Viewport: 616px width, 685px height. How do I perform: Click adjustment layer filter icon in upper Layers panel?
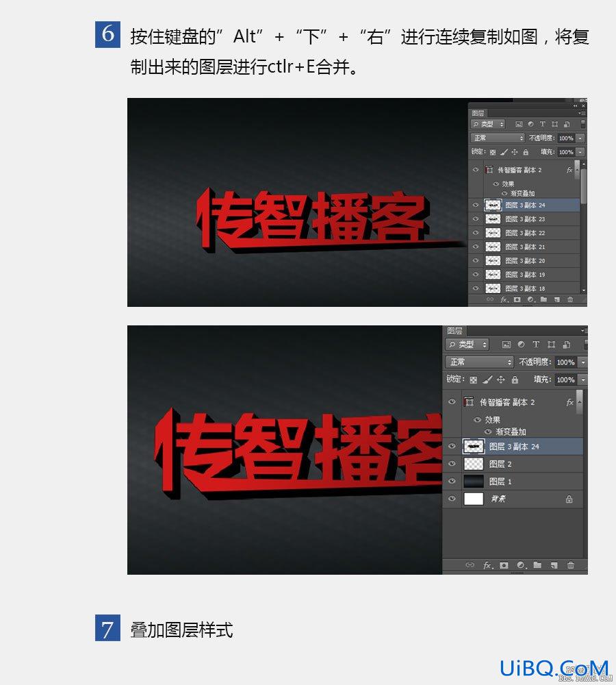[530, 124]
